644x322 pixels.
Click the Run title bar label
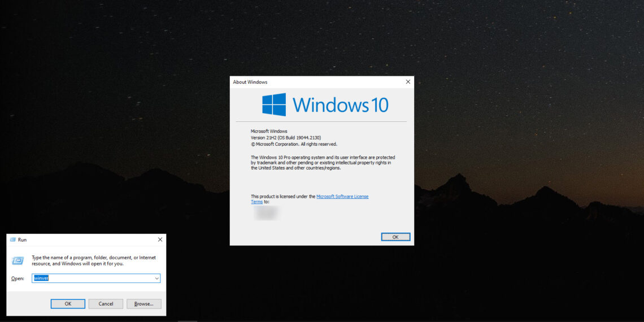22,240
